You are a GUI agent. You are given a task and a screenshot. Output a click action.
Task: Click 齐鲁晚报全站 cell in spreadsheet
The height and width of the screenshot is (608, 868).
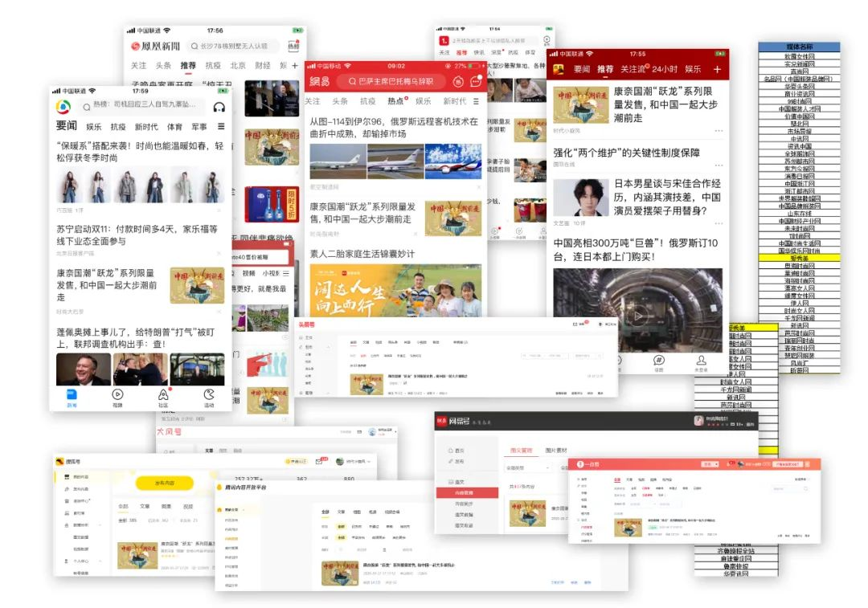[735, 551]
